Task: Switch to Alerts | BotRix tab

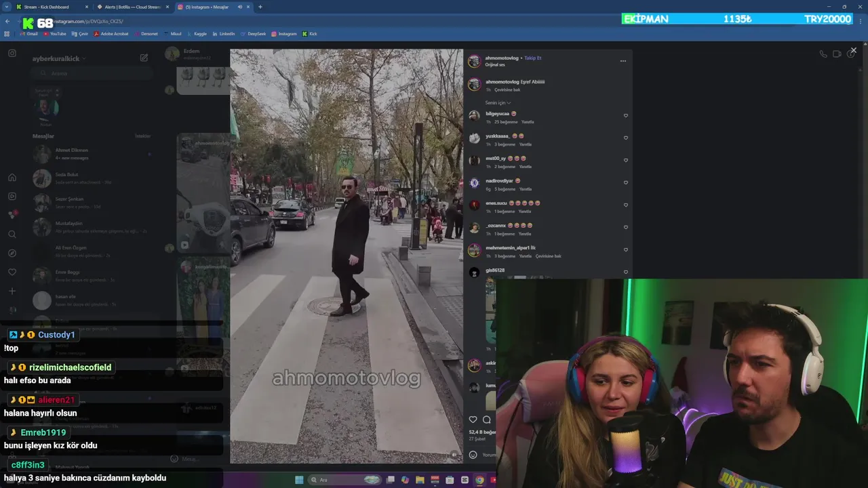Action: coord(132,7)
